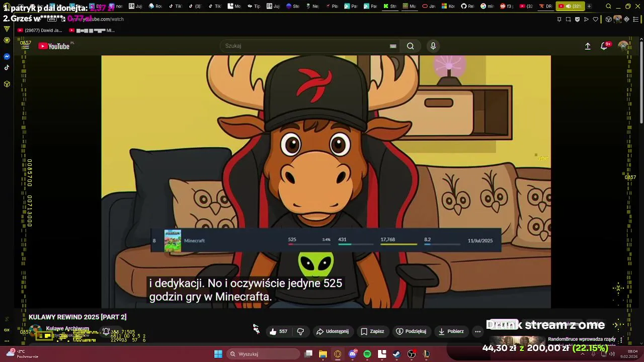
Task: Open TikTok in the Opera GX sidebar
Action: [x=7, y=67]
